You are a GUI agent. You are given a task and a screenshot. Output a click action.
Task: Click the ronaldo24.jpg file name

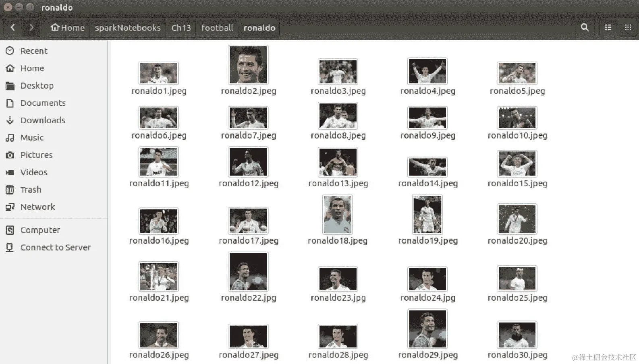click(427, 298)
